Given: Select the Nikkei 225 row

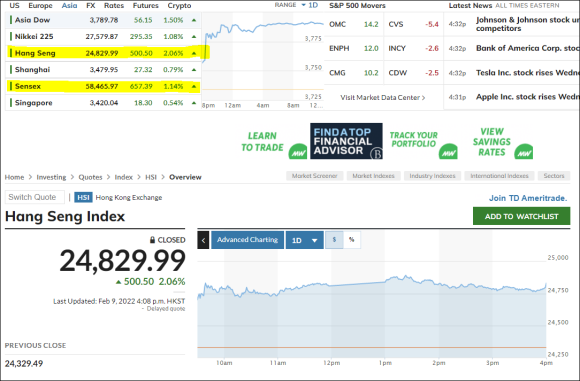Looking at the screenshot, I should pos(103,37).
